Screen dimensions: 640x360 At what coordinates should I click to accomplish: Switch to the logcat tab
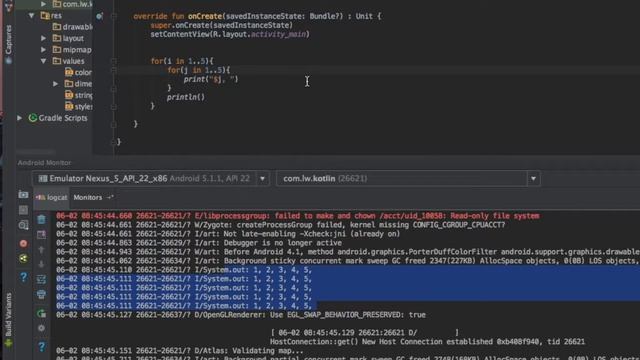tap(51, 198)
